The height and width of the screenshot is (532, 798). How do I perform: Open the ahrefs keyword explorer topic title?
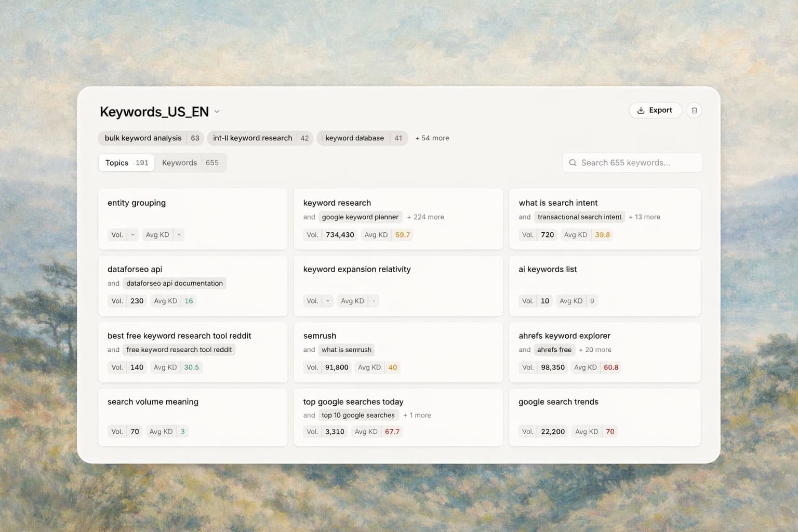tap(564, 336)
